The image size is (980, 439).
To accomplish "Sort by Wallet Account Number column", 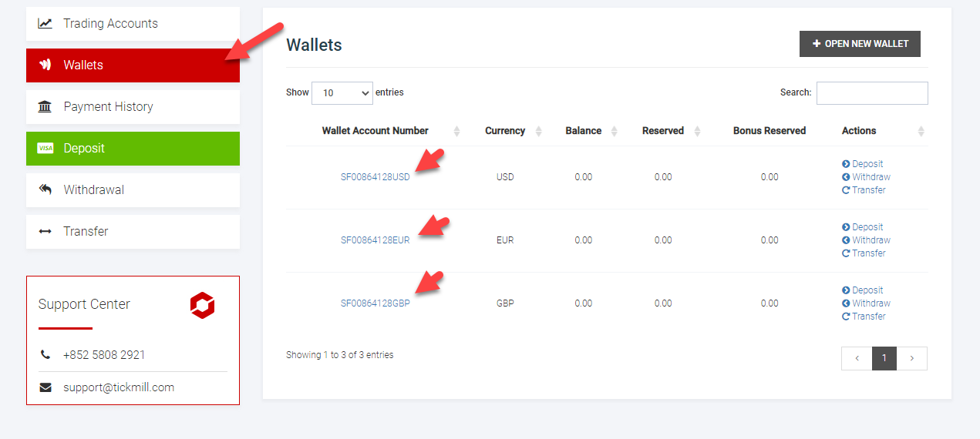I will click(x=375, y=131).
